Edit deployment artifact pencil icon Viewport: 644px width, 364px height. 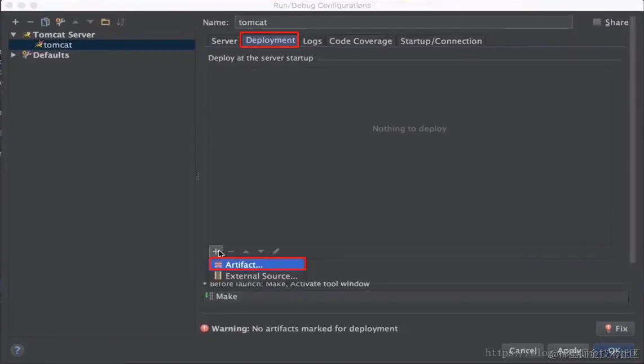point(276,251)
